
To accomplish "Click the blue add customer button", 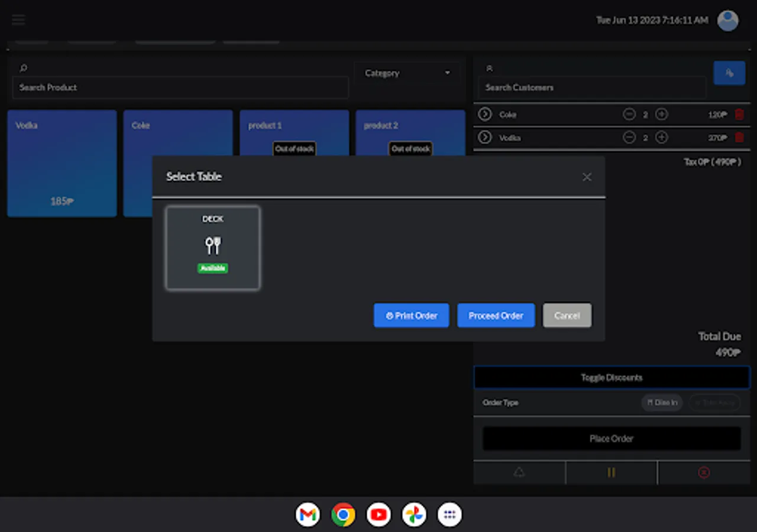I will pos(729,73).
